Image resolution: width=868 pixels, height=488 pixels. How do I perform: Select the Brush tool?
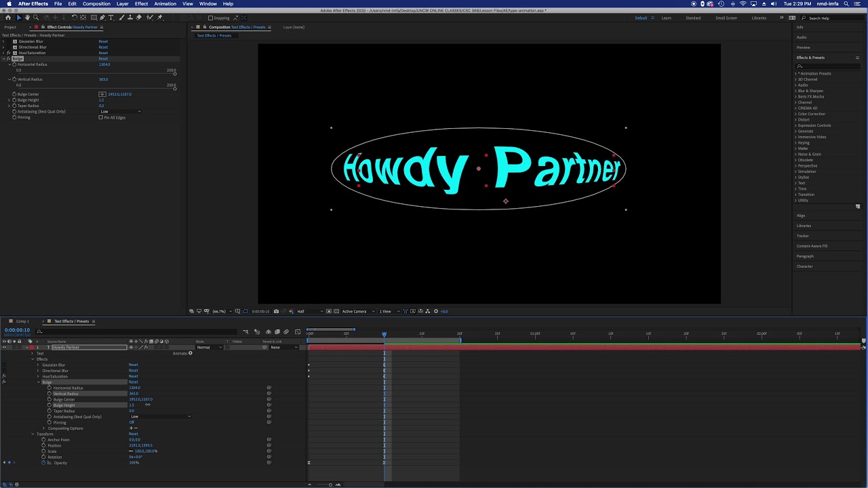coord(121,18)
